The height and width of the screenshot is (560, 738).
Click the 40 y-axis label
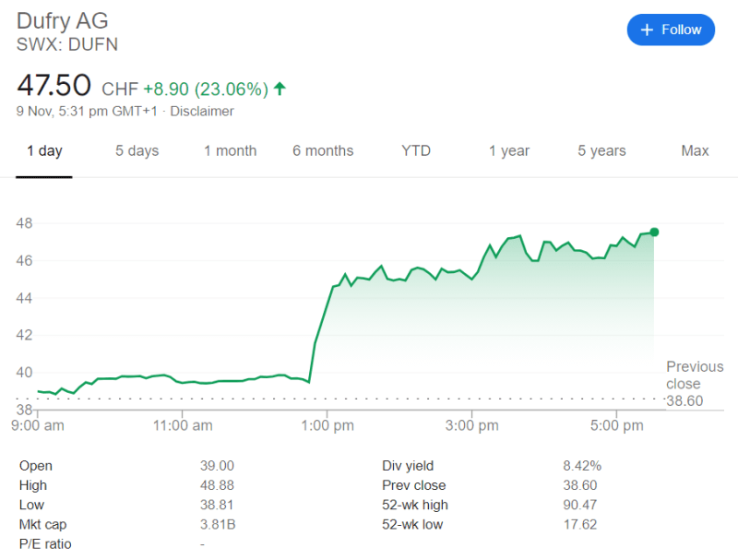(x=25, y=372)
